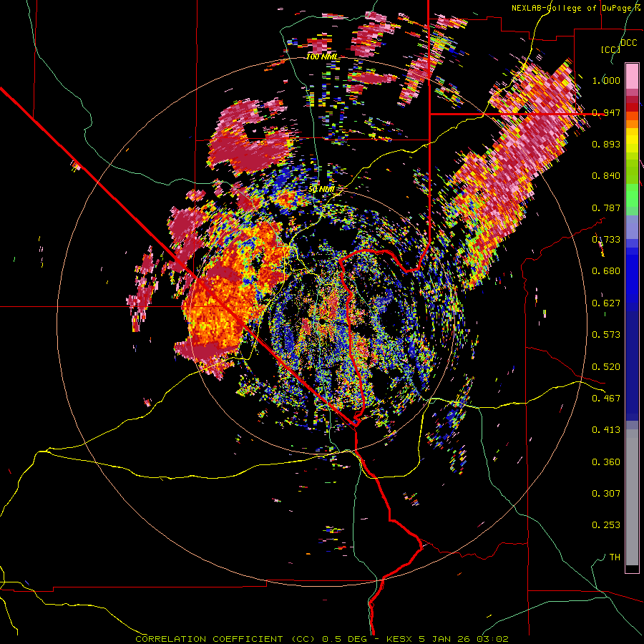Screen dimensions: 644x644
Task: Click the 50 NMI range ring label
Action: [321, 190]
